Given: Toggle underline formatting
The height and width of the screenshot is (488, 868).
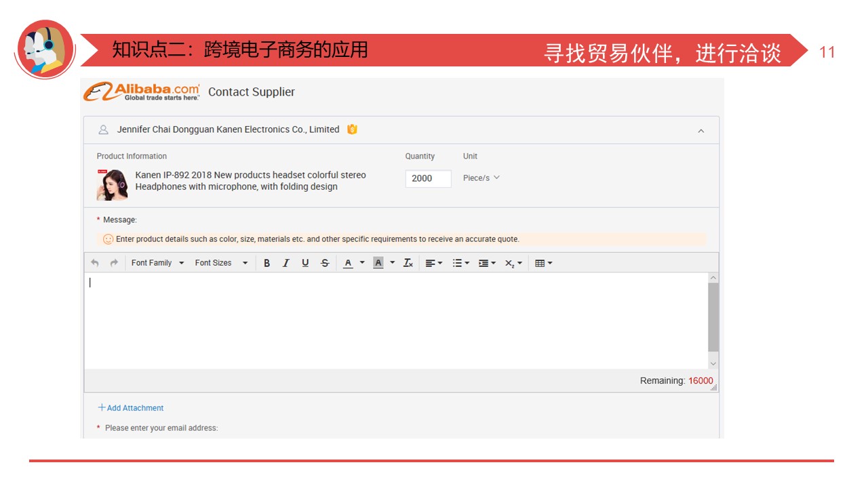Looking at the screenshot, I should click(x=305, y=263).
